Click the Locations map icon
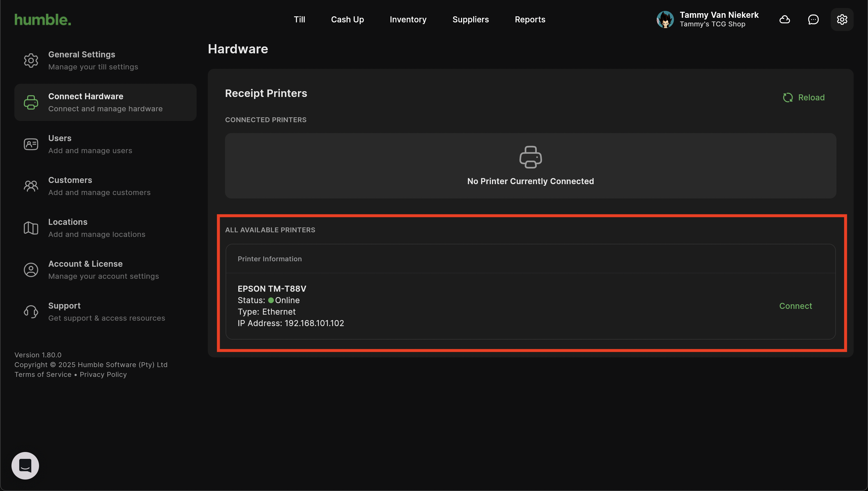This screenshot has width=868, height=491. [31, 228]
